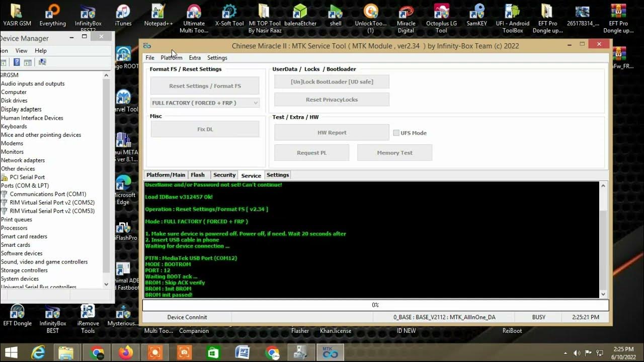Click the volume icon in system tray
This screenshot has height=362, width=644.
(577, 353)
